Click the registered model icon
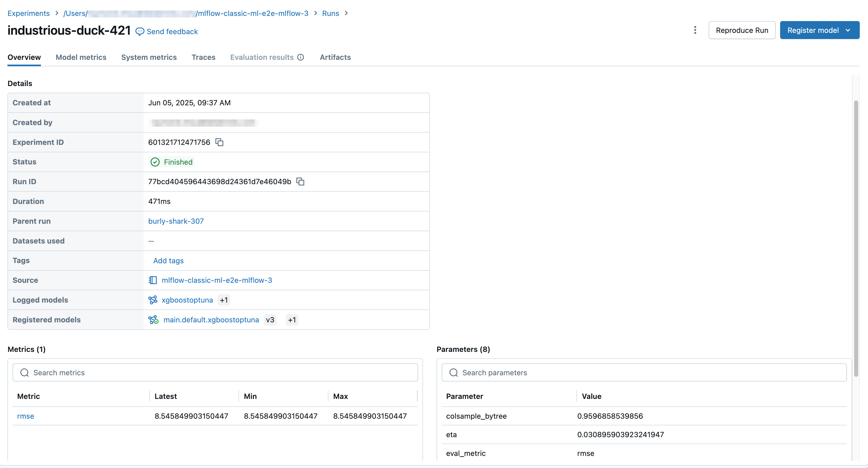This screenshot has width=868, height=468. click(153, 320)
